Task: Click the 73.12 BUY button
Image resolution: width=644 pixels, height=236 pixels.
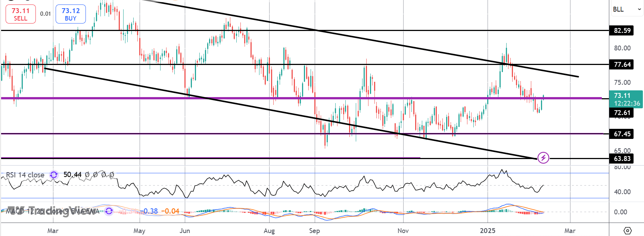Action: [x=71, y=14]
